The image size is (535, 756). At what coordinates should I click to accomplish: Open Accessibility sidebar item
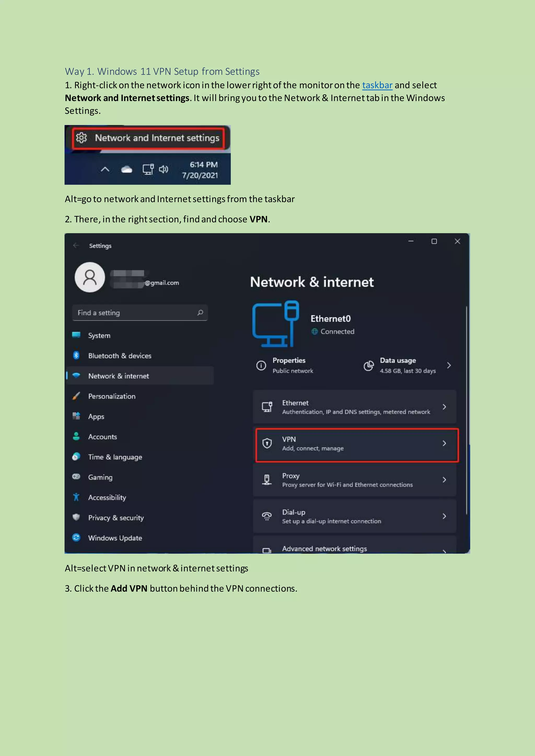[140, 497]
